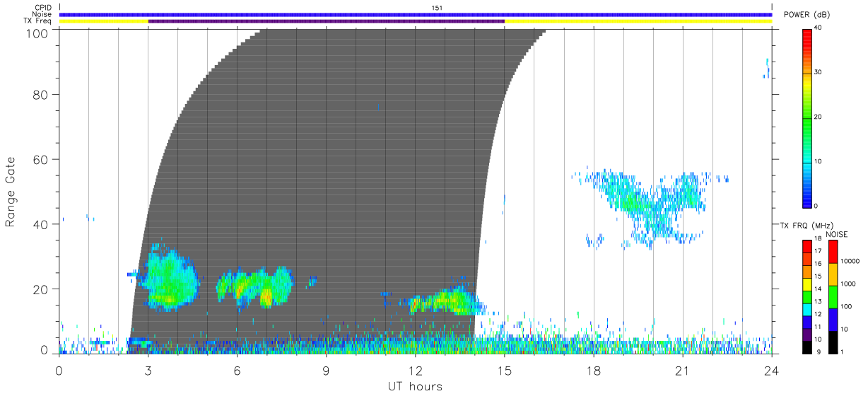
Task: Click the Range Gate y-axis title
Action: click(11, 191)
